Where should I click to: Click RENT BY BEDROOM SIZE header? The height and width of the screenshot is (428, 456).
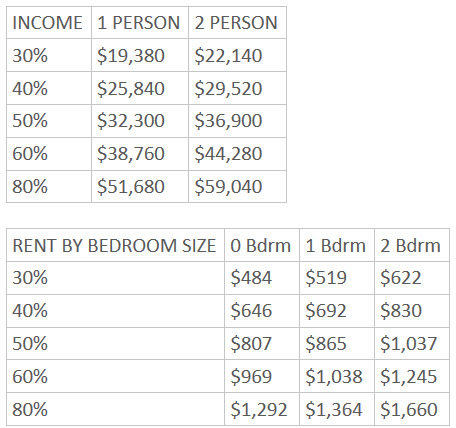115,245
